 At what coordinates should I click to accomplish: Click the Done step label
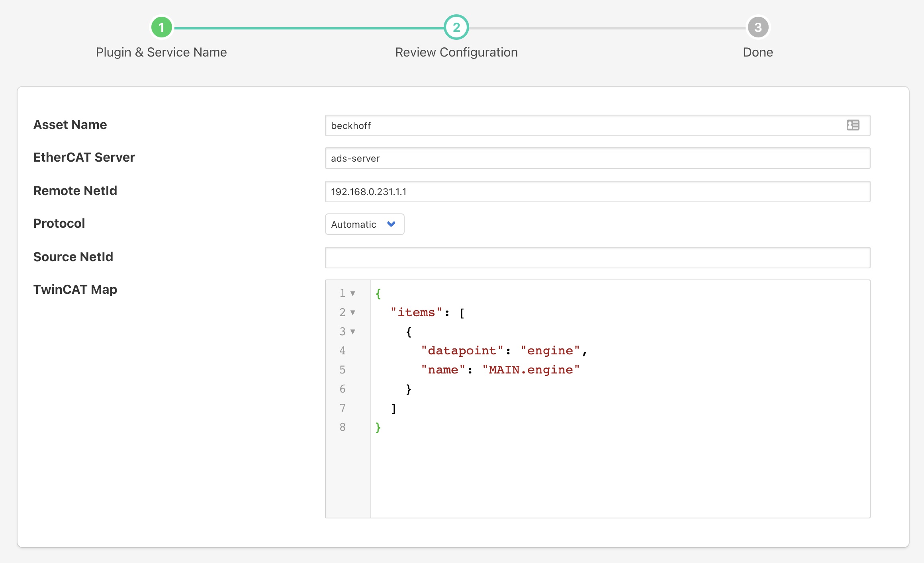758,52
